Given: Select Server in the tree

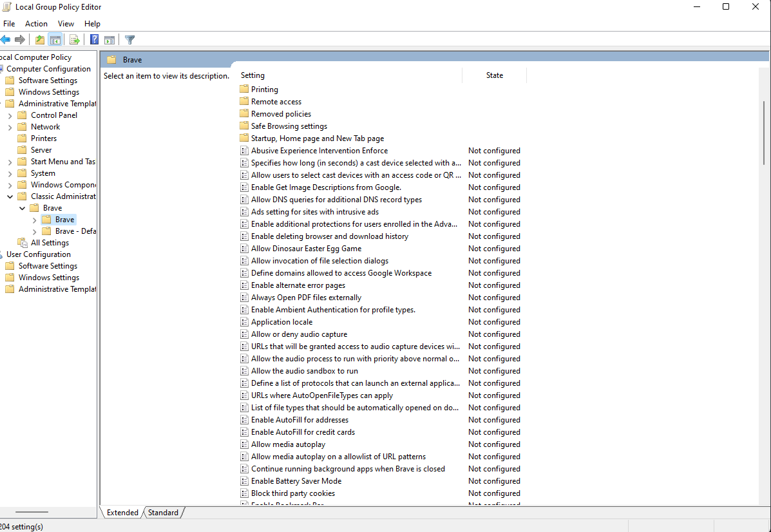Looking at the screenshot, I should tap(41, 150).
